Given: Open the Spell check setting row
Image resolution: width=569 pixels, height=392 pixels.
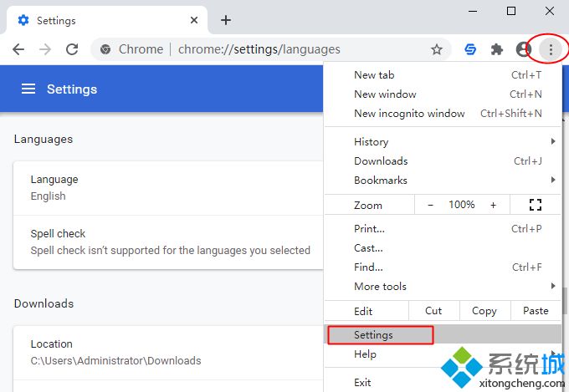Looking at the screenshot, I should tap(168, 242).
